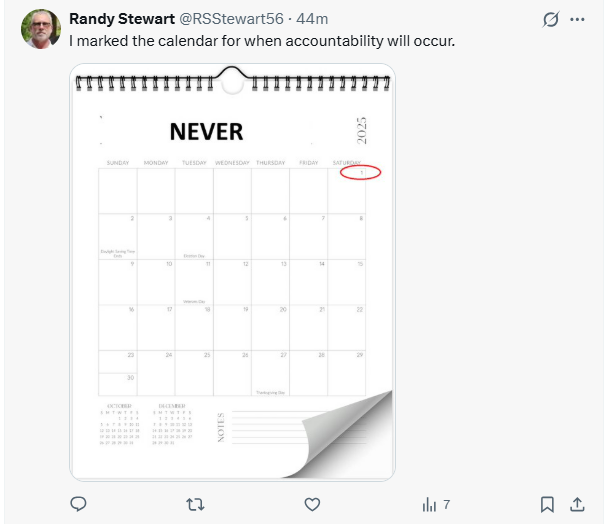This screenshot has width=607, height=524.
Task: Click the tweet text about accountability
Action: coord(262,42)
